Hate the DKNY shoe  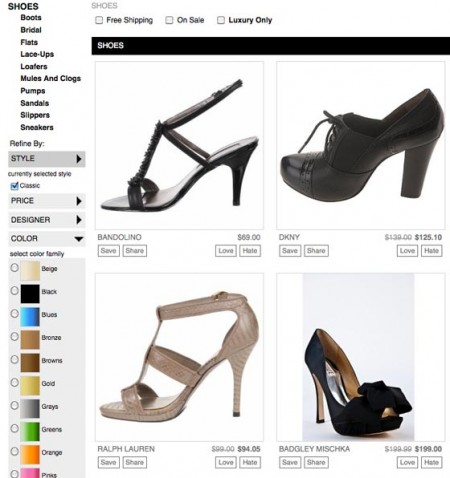click(x=432, y=251)
